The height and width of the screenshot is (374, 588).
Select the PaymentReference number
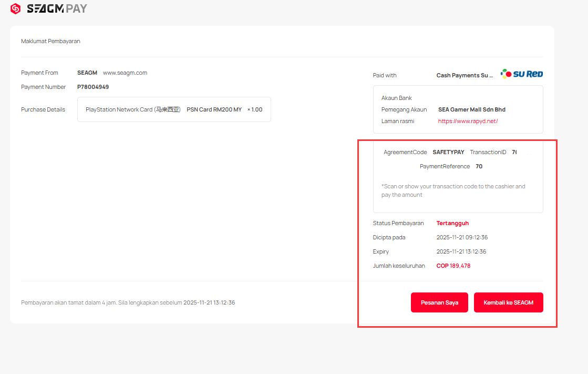coord(479,166)
